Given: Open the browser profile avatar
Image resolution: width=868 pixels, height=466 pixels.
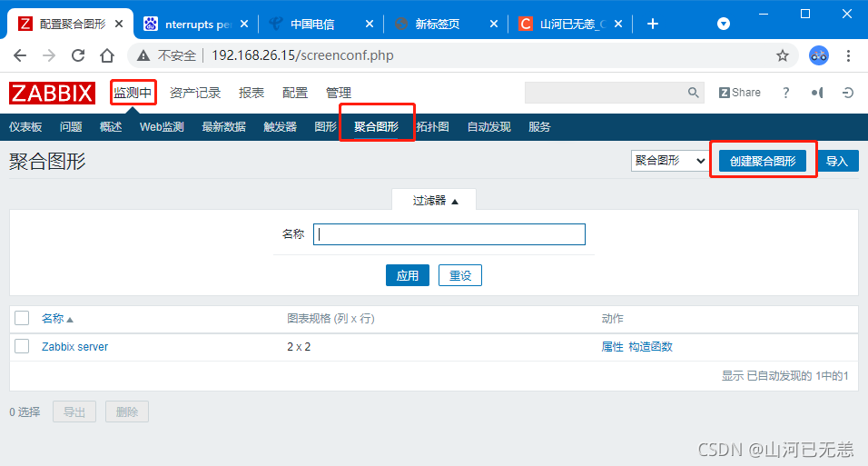Looking at the screenshot, I should tap(819, 55).
